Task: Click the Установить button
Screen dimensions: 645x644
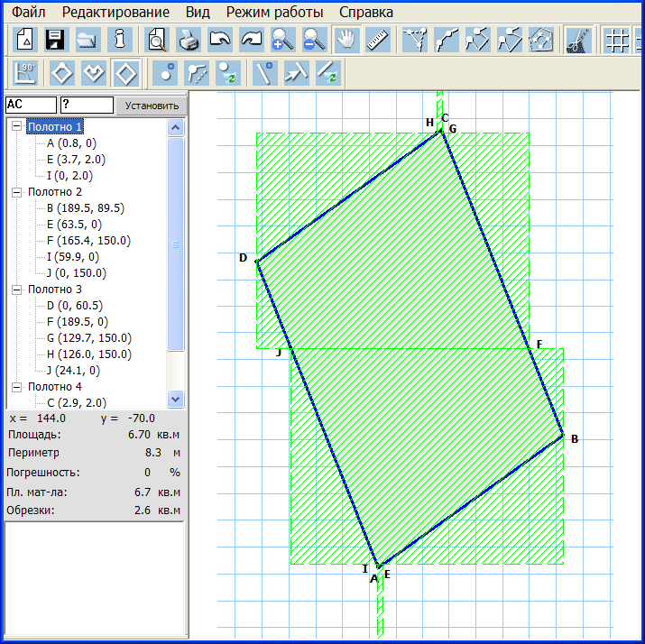Action: tap(152, 106)
